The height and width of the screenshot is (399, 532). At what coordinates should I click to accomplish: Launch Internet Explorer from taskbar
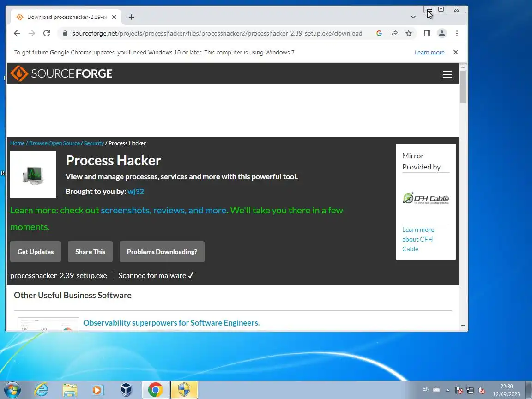click(42, 390)
